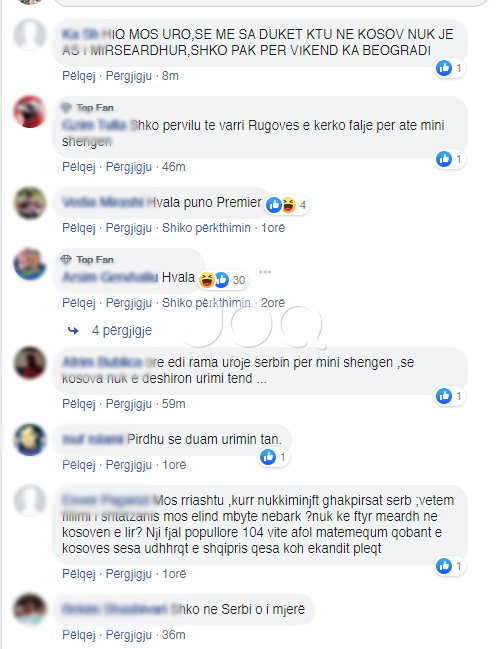Click Pëlqej under the 59m comment
The image size is (496, 649).
pyautogui.click(x=79, y=404)
